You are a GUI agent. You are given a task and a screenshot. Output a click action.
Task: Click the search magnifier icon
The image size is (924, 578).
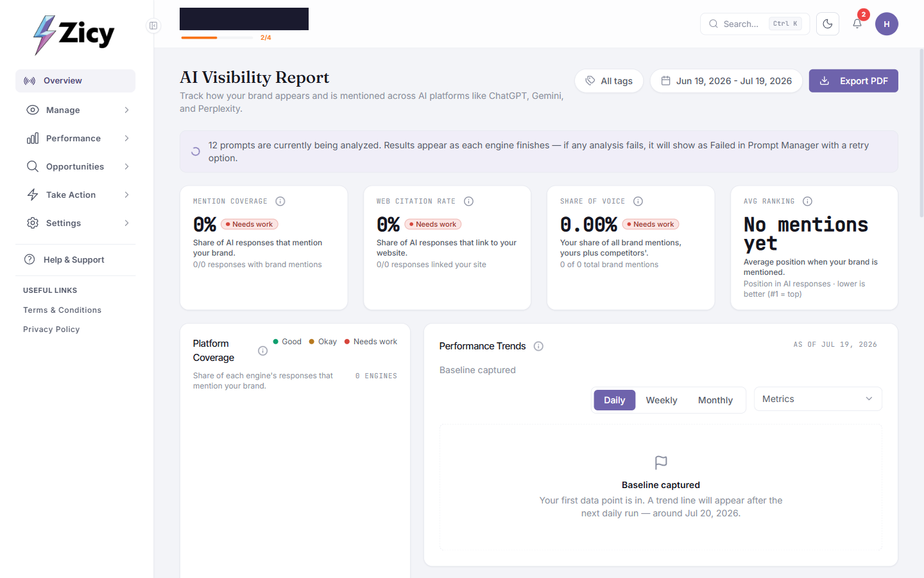click(714, 24)
